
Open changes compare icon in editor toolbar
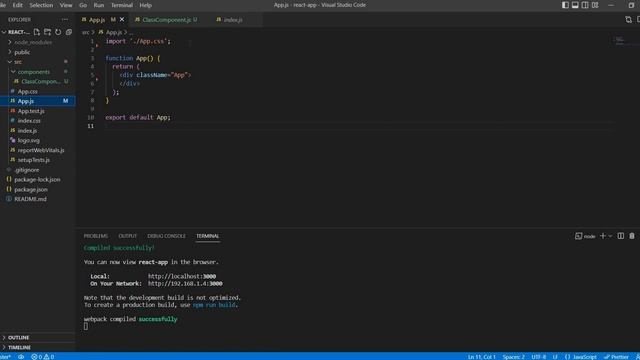tap(628, 20)
